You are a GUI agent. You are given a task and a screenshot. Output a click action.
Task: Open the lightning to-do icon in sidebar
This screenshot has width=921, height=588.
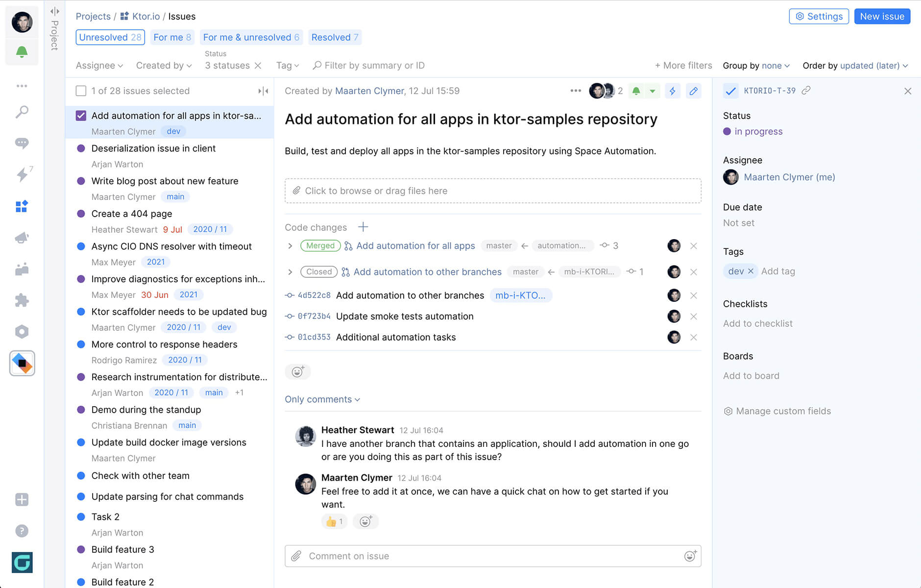coord(23,174)
